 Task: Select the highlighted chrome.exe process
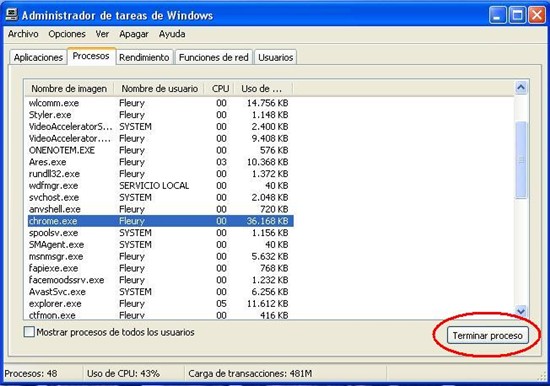[161, 221]
